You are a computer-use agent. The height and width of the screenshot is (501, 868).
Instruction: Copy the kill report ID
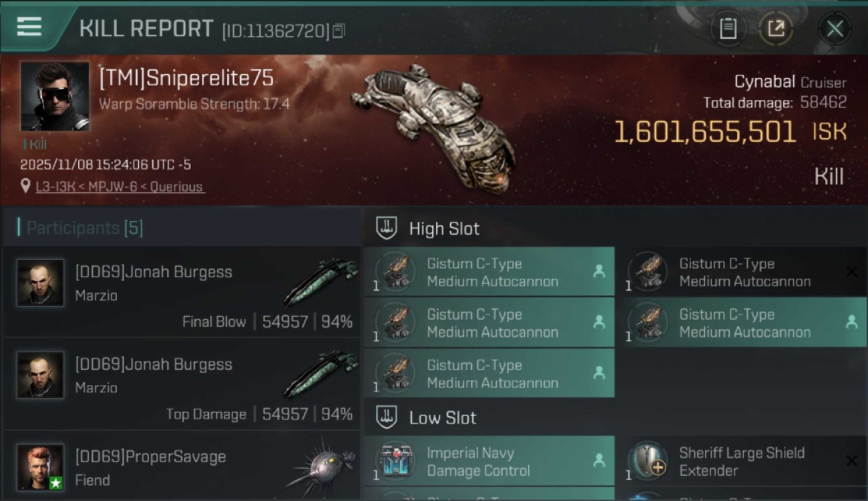coord(339,31)
